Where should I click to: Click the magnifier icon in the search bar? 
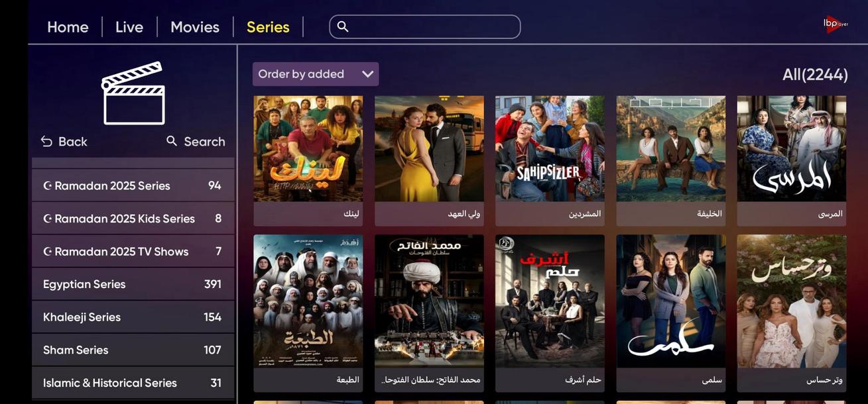tap(342, 26)
